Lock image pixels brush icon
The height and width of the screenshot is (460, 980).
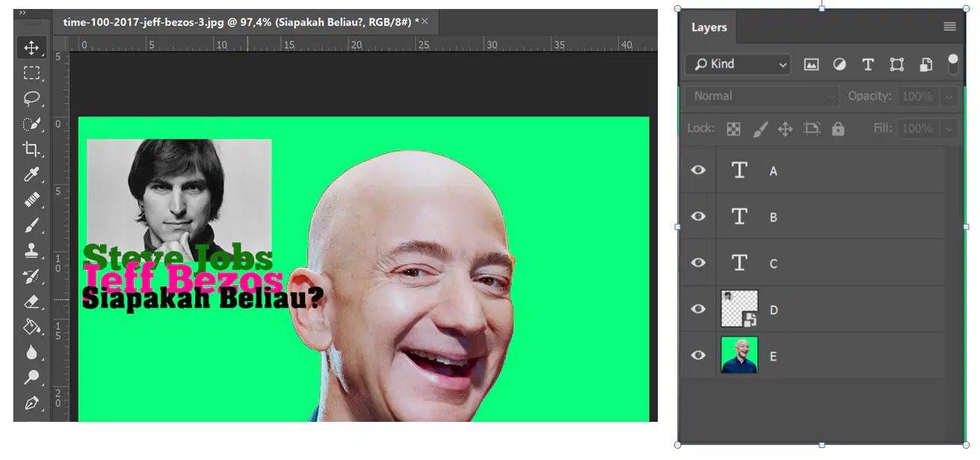[759, 129]
